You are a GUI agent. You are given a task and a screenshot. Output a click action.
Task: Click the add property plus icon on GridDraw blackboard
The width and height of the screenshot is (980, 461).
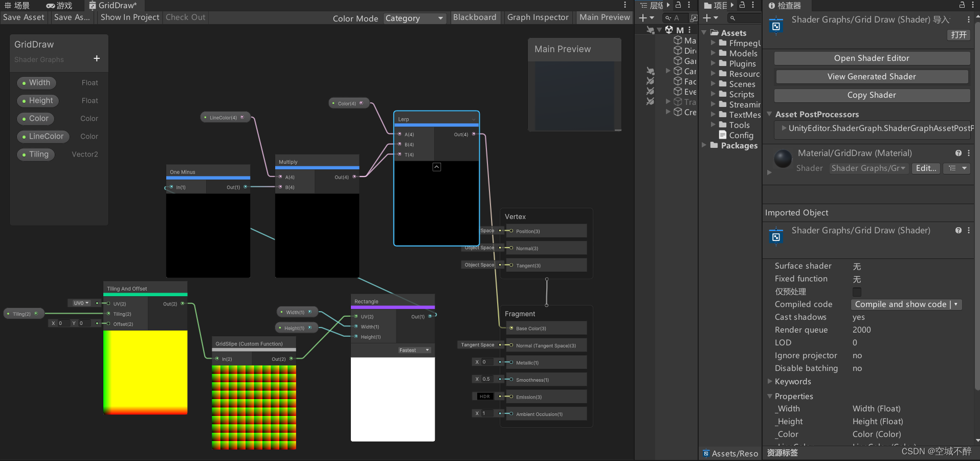pos(96,58)
